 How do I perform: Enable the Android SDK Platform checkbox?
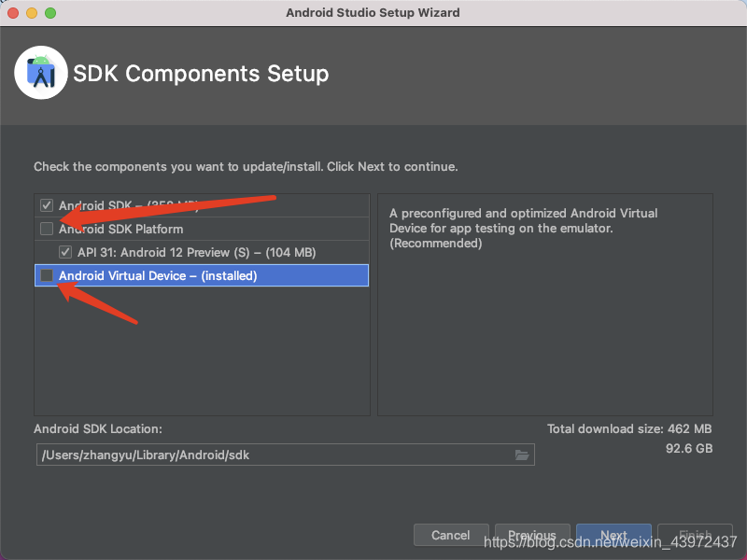click(47, 229)
